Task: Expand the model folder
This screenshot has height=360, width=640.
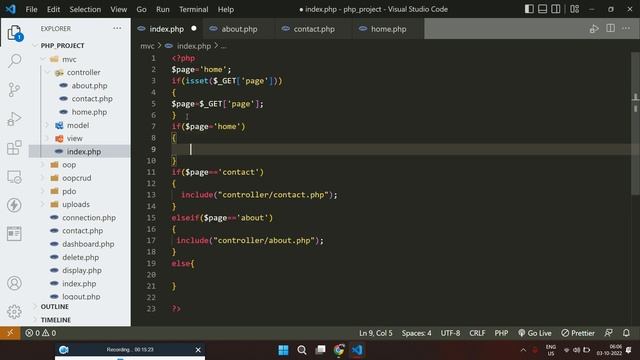Action: click(x=78, y=125)
